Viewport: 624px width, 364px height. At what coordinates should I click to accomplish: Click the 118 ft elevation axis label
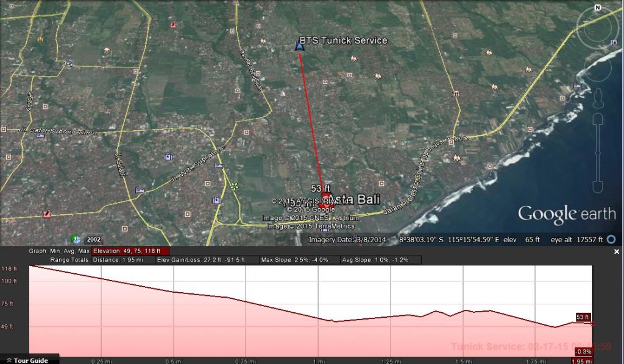9,268
